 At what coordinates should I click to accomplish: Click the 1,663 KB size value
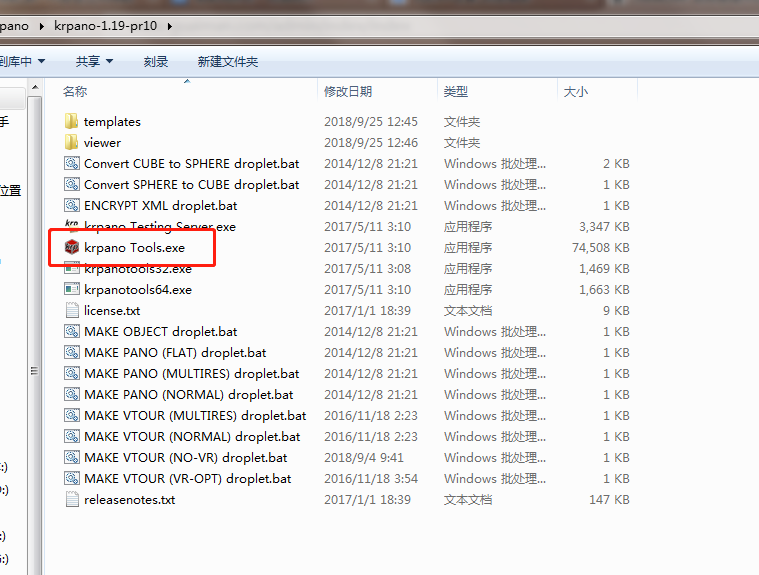(605, 289)
